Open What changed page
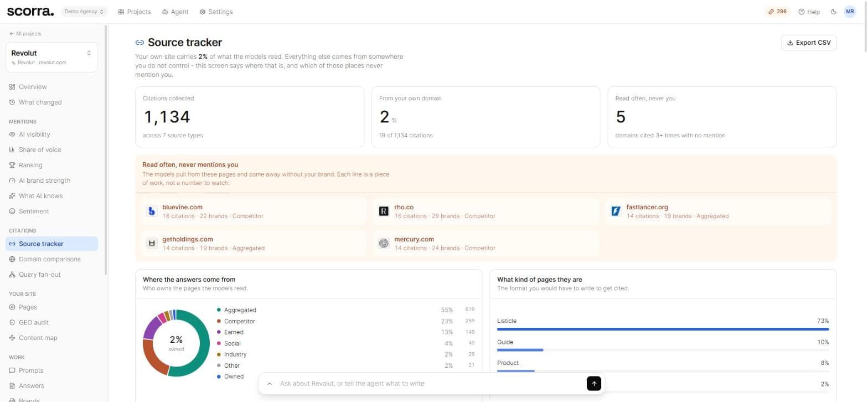Screen dimensions: 868x402 51,102
